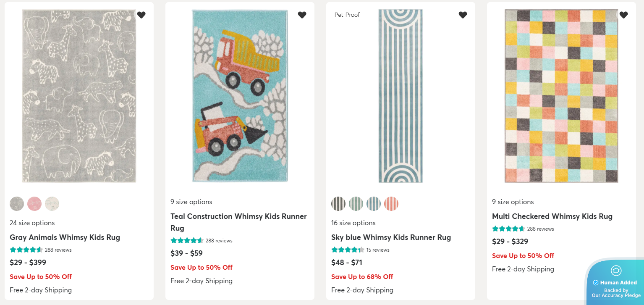Select the green striped swatch for the runner rug
Image resolution: width=644 pixels, height=305 pixels.
pos(356,203)
